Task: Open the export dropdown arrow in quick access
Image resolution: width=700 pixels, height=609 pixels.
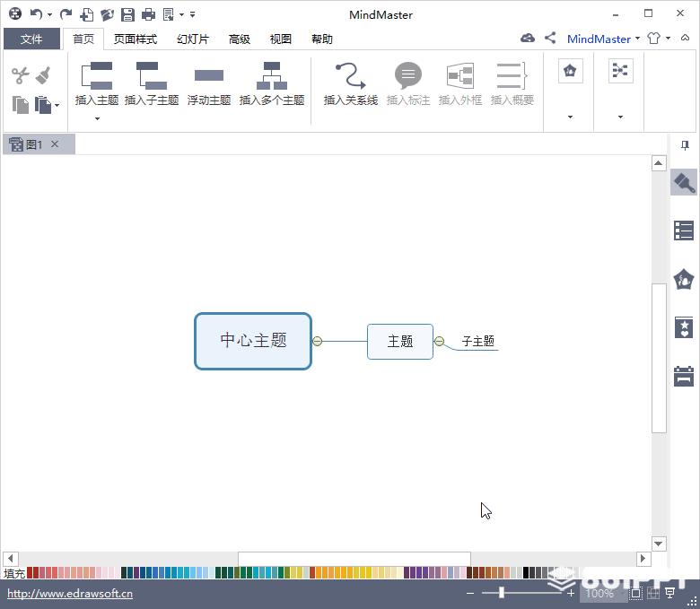Action: tap(181, 14)
